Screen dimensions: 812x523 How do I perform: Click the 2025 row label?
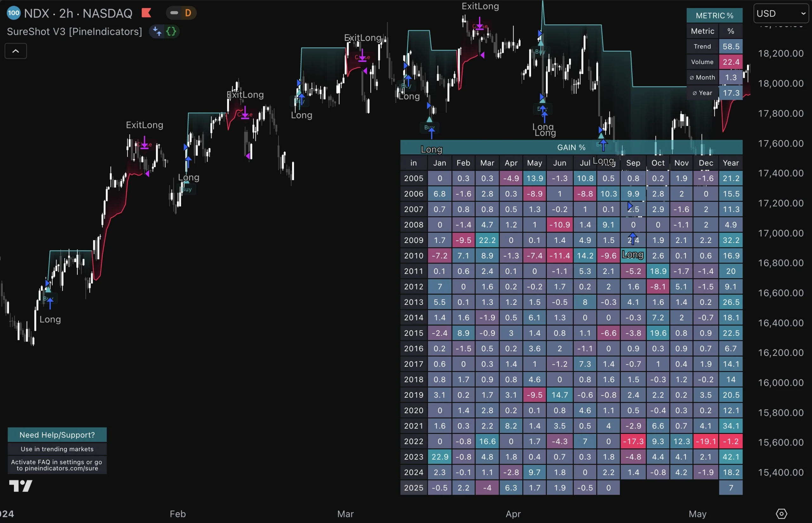tap(414, 488)
